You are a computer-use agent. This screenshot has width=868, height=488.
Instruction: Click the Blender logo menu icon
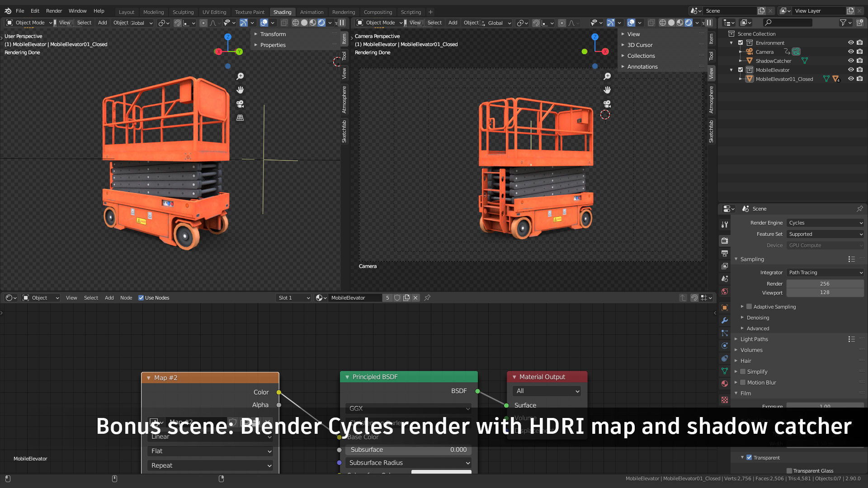pos(8,11)
